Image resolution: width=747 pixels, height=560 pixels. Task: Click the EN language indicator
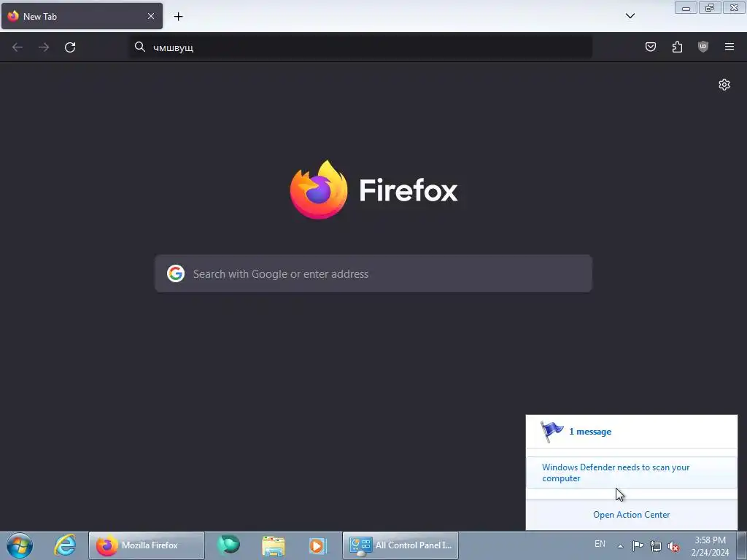600,544
